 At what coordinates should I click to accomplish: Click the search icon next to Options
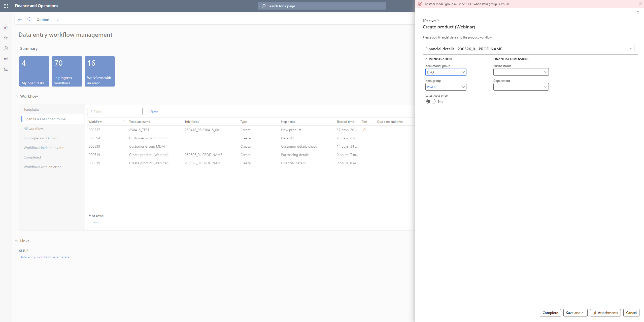tap(58, 19)
